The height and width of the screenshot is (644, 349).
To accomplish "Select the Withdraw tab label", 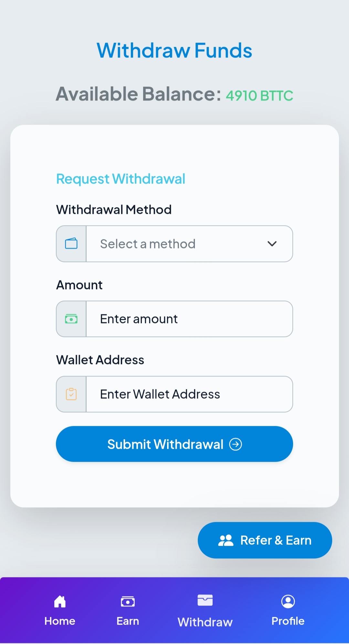I will click(x=205, y=622).
